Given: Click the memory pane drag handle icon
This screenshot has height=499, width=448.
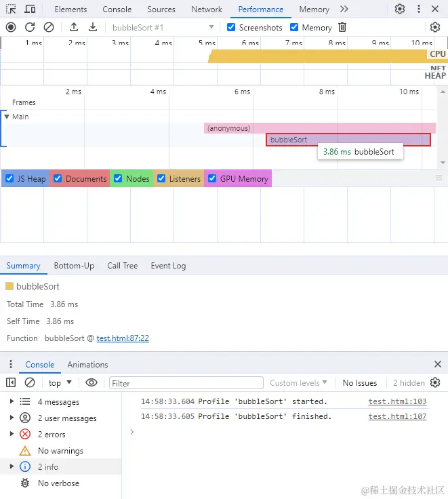Looking at the screenshot, I should (x=439, y=178).
